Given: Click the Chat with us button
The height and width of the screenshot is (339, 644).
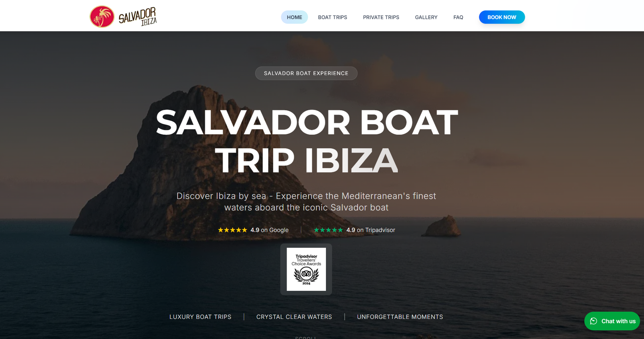Looking at the screenshot, I should click(x=612, y=321).
